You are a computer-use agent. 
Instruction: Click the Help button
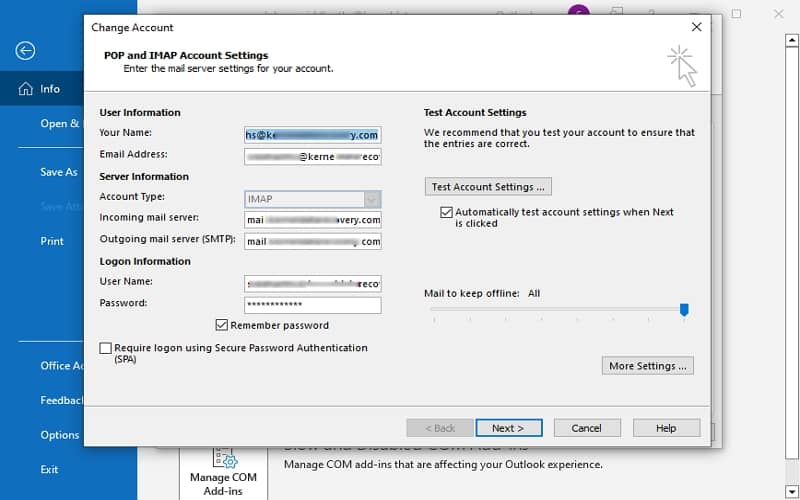point(666,428)
